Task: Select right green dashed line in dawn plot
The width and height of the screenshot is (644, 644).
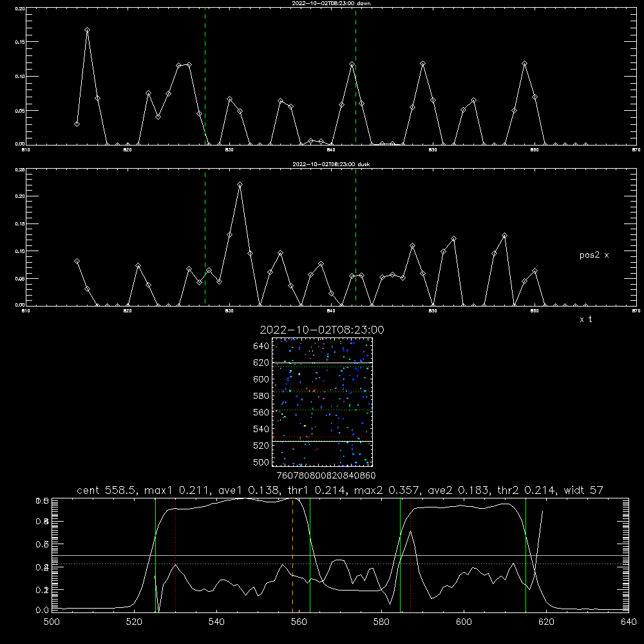Action: [x=355, y=76]
